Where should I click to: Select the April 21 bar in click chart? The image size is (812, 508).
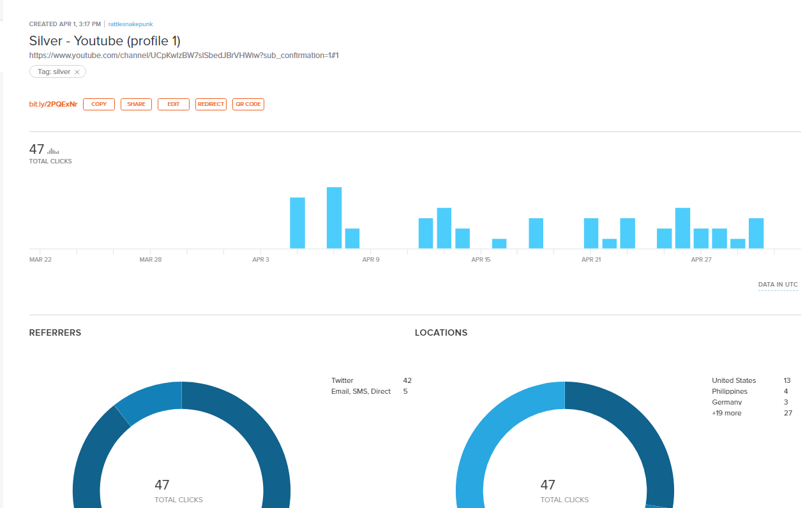pos(591,233)
